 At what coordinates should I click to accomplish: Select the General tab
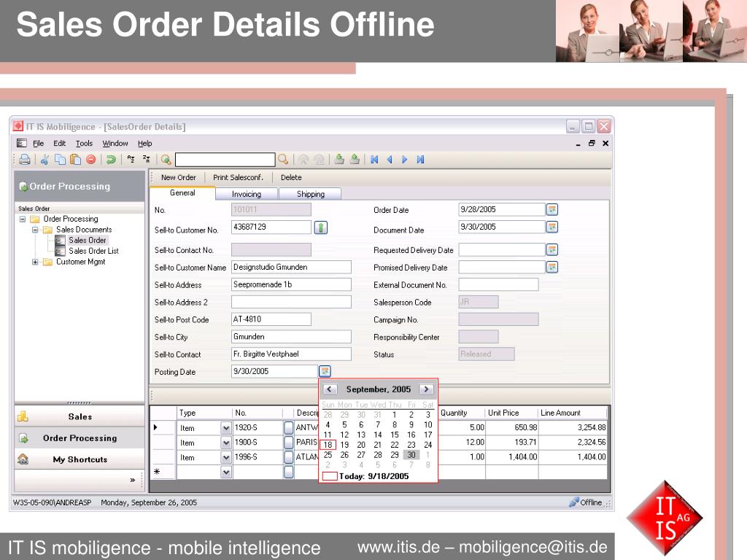pos(182,192)
